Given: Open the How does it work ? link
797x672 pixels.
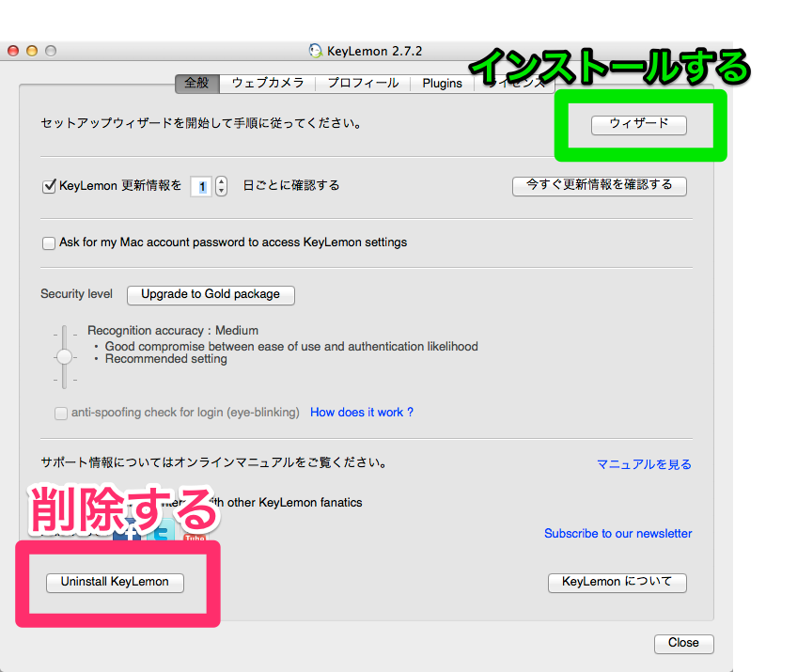Looking at the screenshot, I should pyautogui.click(x=362, y=413).
